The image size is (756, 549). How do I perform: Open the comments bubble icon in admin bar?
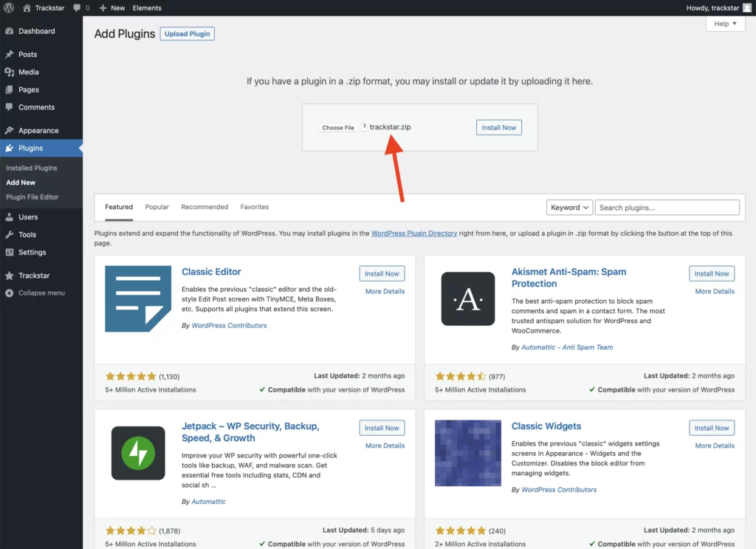(77, 7)
